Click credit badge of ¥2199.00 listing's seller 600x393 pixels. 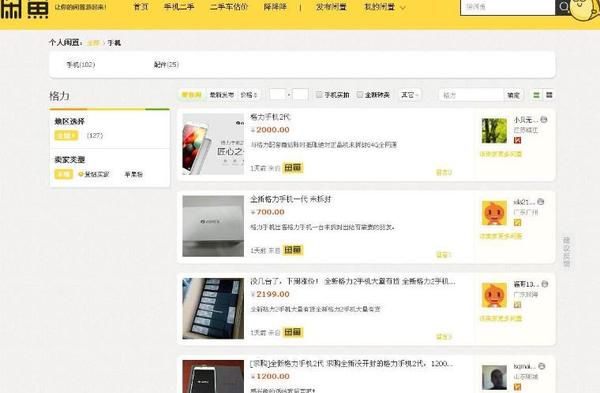tap(517, 305)
